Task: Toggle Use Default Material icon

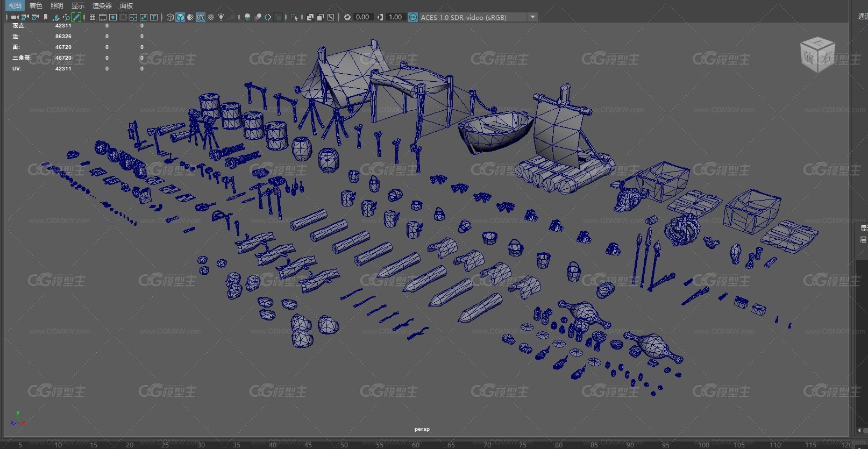Action: (x=190, y=17)
